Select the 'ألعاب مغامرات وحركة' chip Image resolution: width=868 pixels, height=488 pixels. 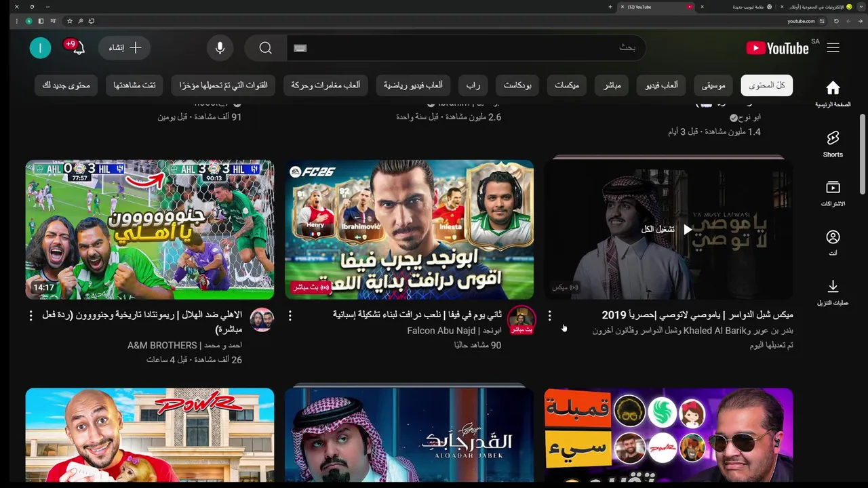tap(325, 85)
